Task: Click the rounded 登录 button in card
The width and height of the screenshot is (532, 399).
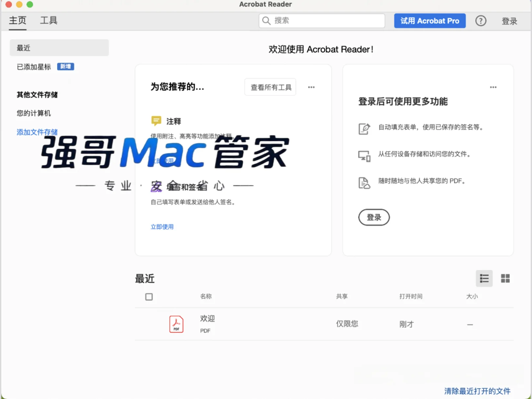Action: click(x=374, y=217)
